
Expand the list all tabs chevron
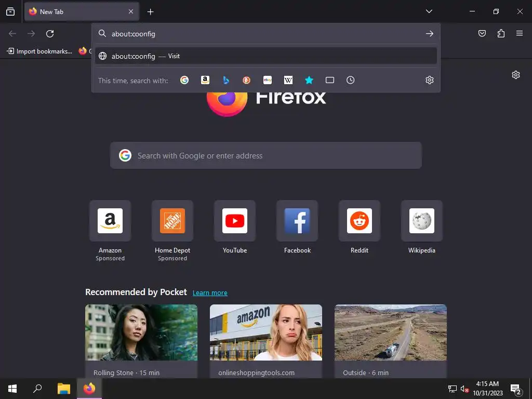point(429,11)
